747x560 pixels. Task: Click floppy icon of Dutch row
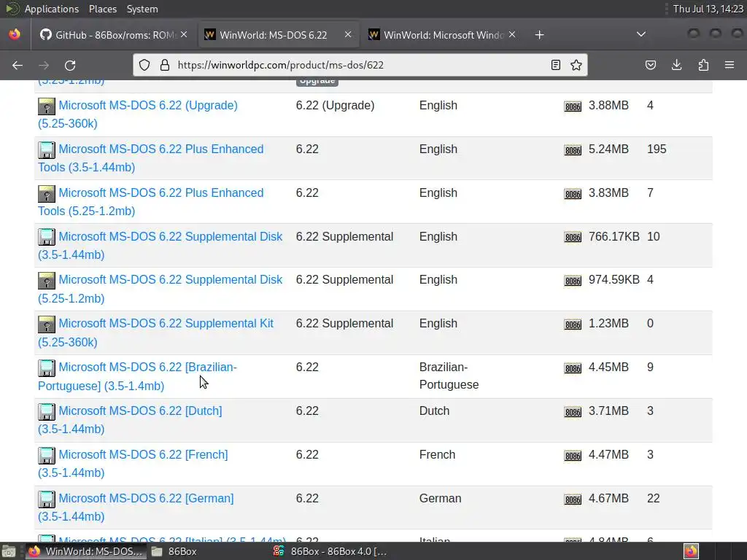47,413
